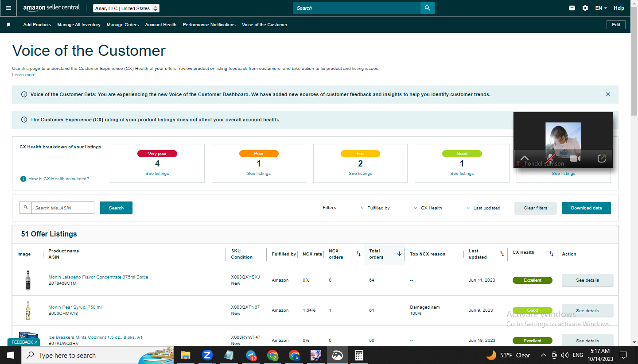Image resolution: width=638 pixels, height=364 pixels.
Task: Open the hamburger navigation menu
Action: point(8,8)
